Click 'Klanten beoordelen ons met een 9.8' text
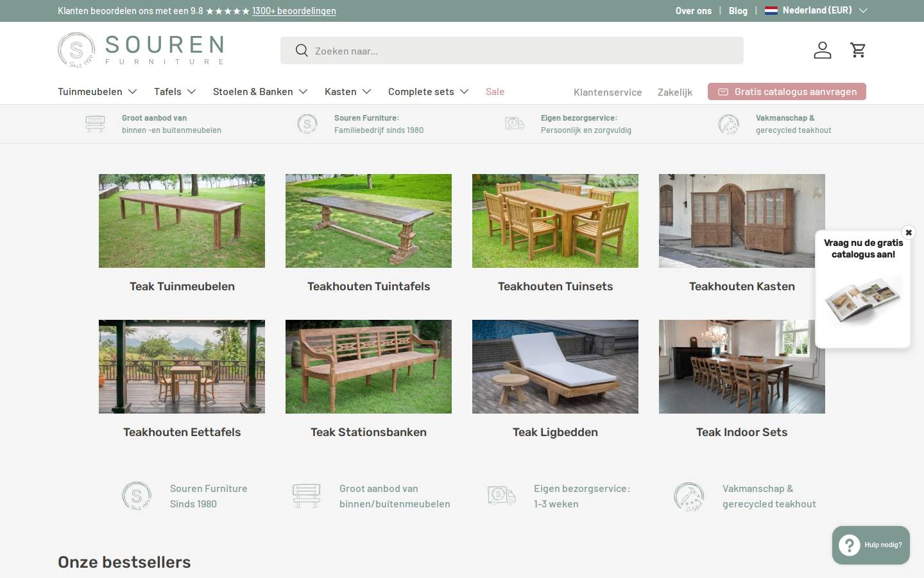Screen dimensions: 924x578 pyautogui.click(x=130, y=11)
